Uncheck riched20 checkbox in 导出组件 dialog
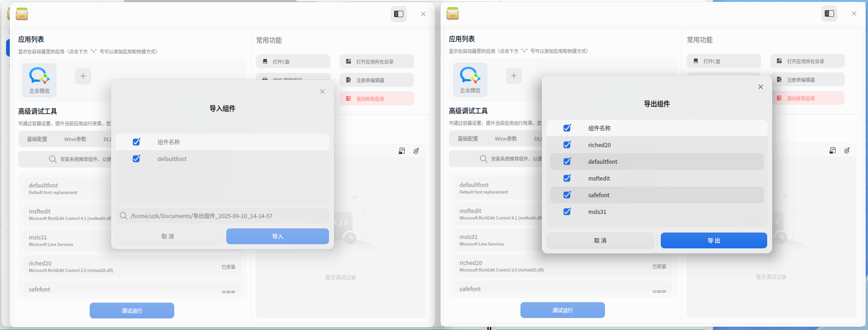This screenshot has height=330, width=868. pos(567,145)
